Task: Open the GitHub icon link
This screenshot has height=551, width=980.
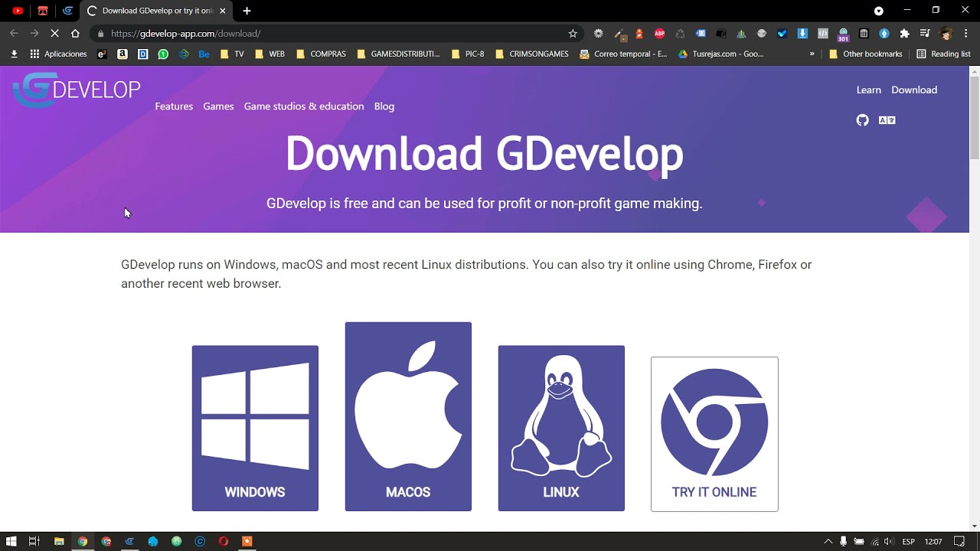Action: [863, 120]
